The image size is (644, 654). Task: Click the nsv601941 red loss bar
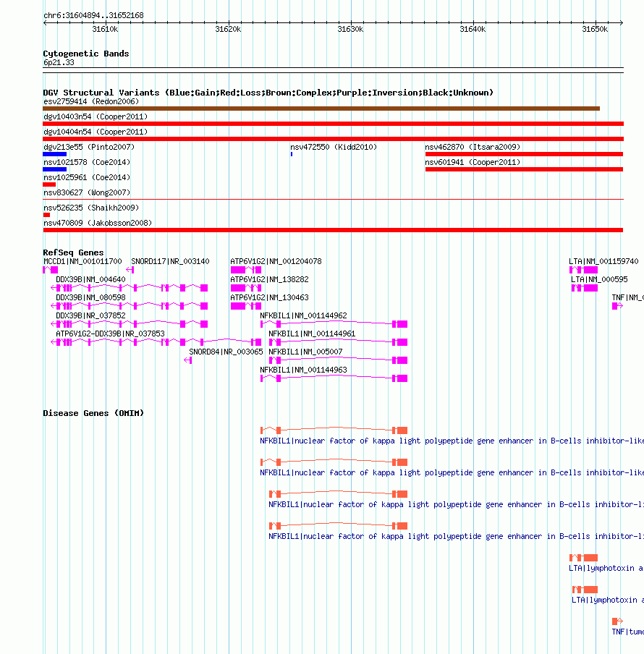coord(524,169)
